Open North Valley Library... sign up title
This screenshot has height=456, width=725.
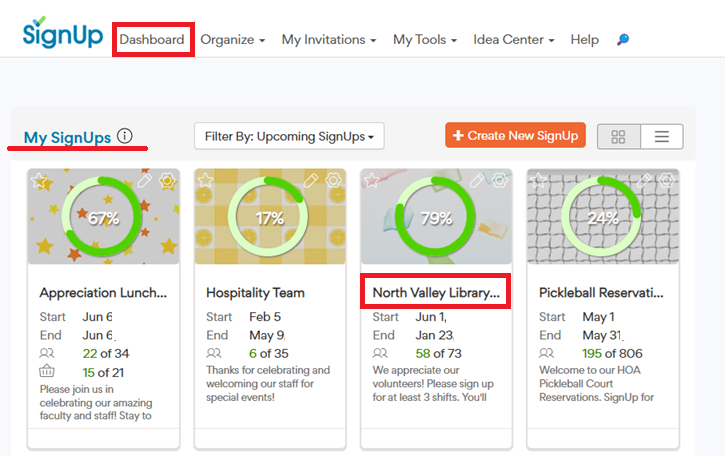(436, 293)
